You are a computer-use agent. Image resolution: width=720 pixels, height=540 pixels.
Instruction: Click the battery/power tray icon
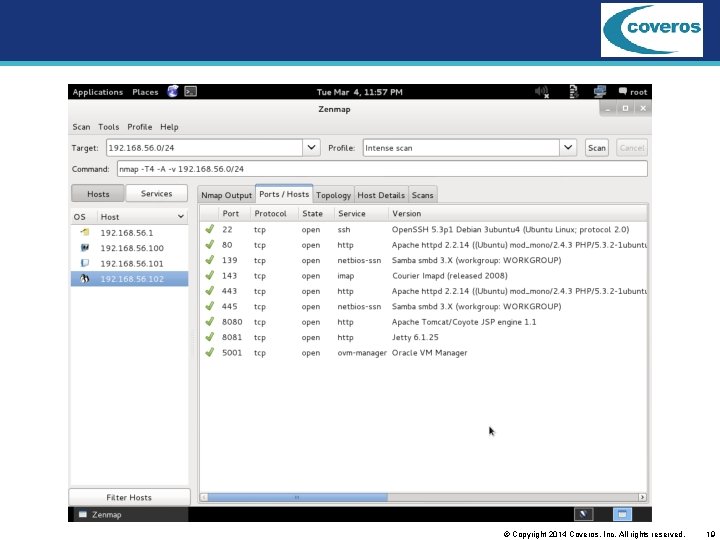574,92
